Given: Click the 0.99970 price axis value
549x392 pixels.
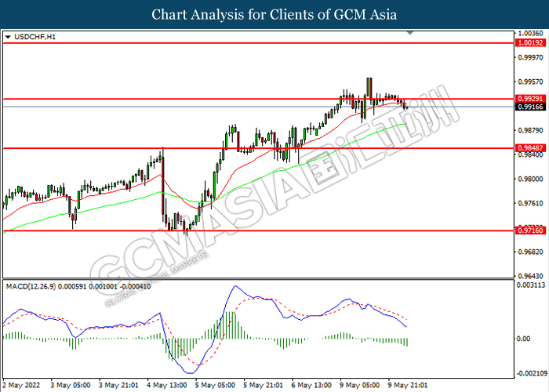Looking at the screenshot, I should 531,57.
